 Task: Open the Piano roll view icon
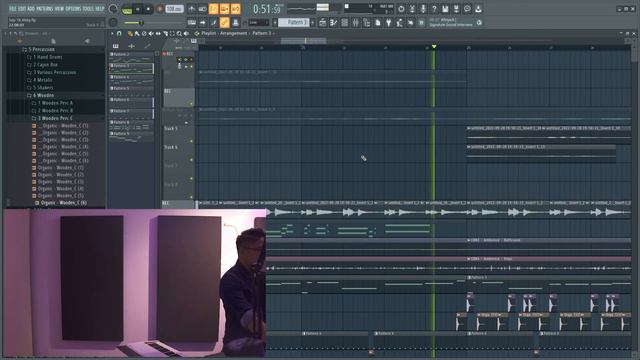click(x=333, y=23)
